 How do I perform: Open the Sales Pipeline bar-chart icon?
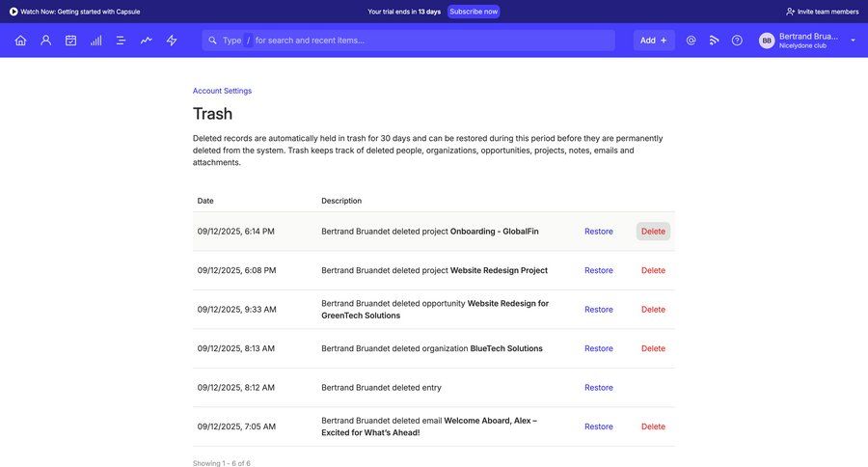tap(95, 41)
